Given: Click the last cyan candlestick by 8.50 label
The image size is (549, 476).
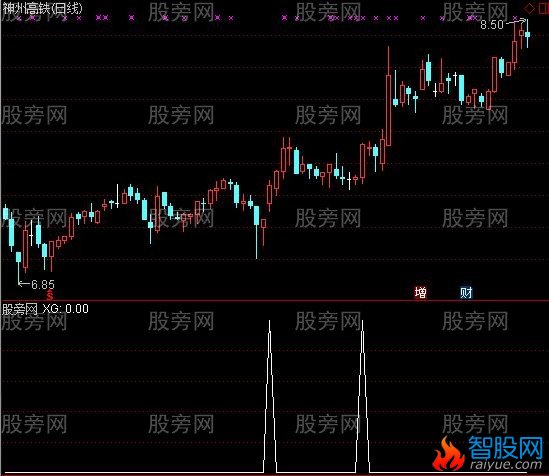Looking at the screenshot, I should 527,34.
